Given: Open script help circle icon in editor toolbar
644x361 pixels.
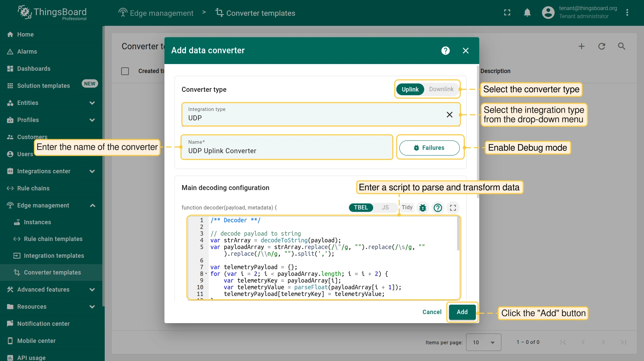Looking at the screenshot, I should [x=438, y=207].
